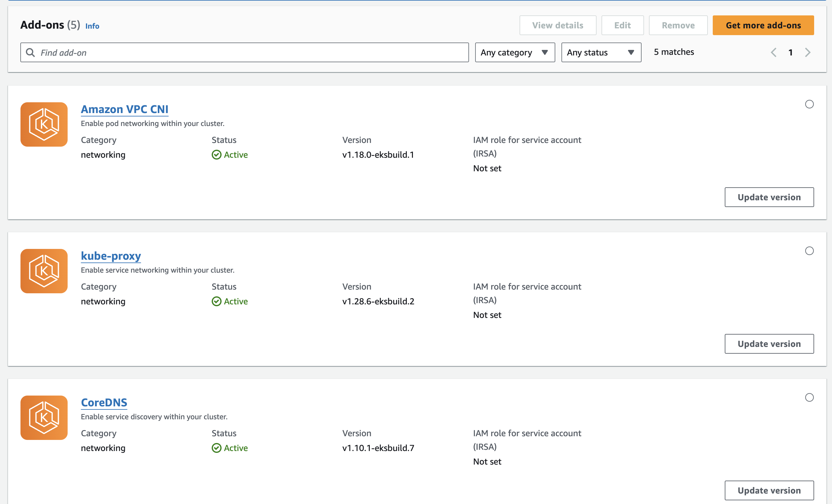Open the Amazon VPC CNI link
This screenshot has height=504, width=832.
(x=124, y=109)
